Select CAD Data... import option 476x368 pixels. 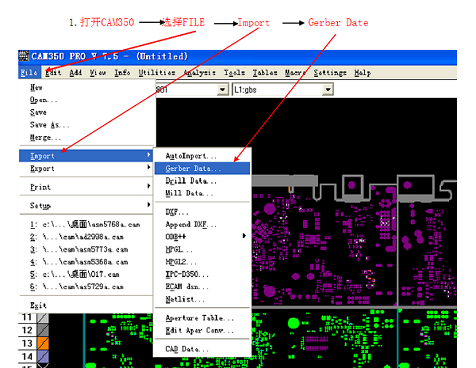click(x=202, y=349)
